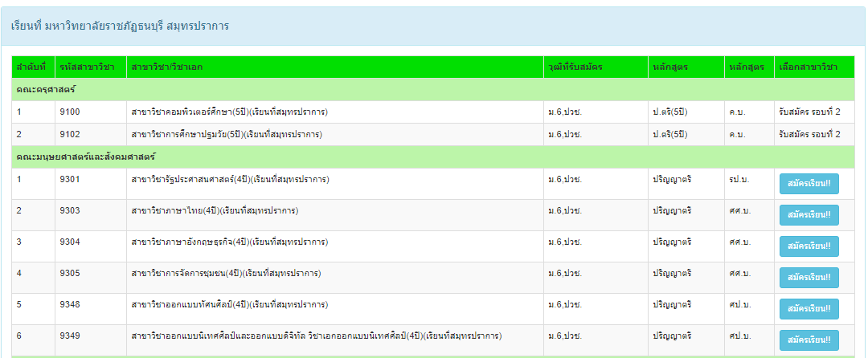
Task: Select สาขาวิชาการศึกษาปฐมวัย(5ปี) program name
Action: coord(227,134)
